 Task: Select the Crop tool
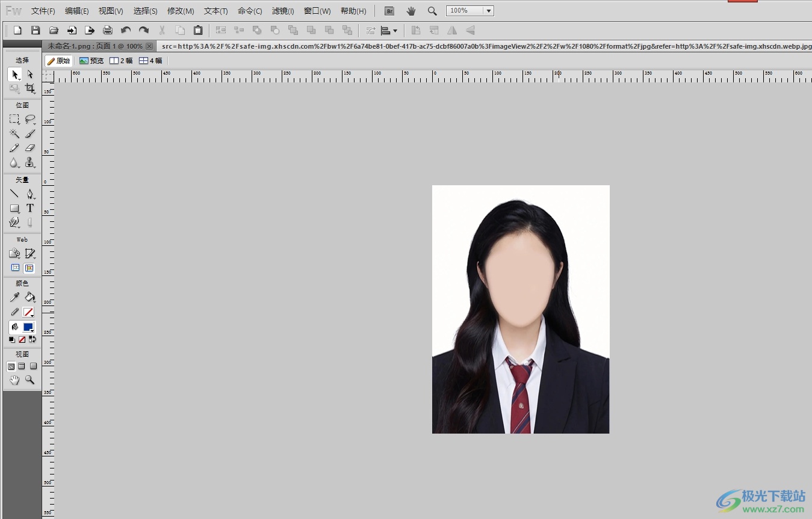pyautogui.click(x=29, y=88)
